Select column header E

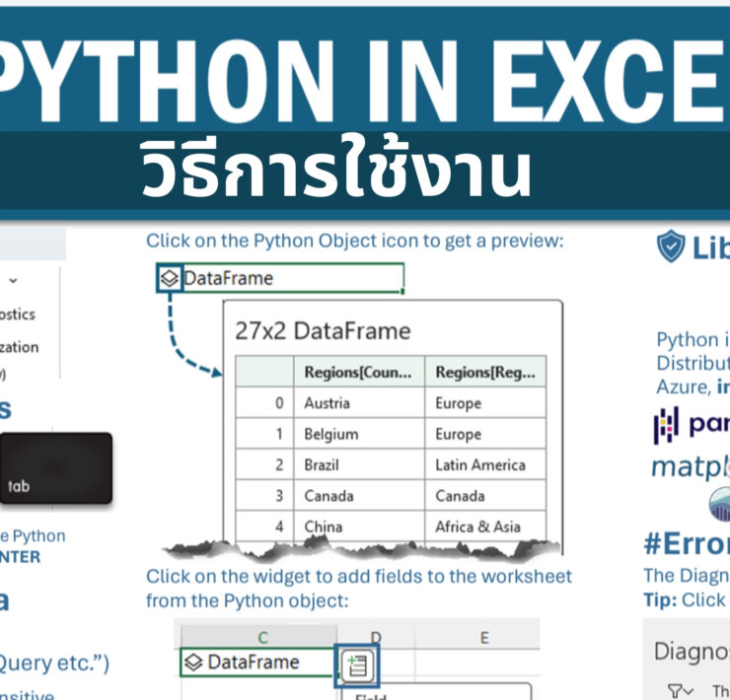[x=484, y=637]
